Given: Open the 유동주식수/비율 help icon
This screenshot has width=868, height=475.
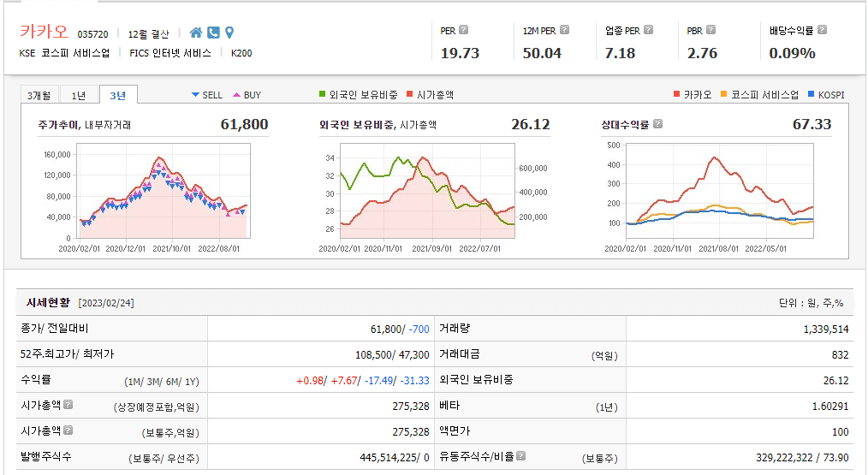Looking at the screenshot, I should coord(521,455).
